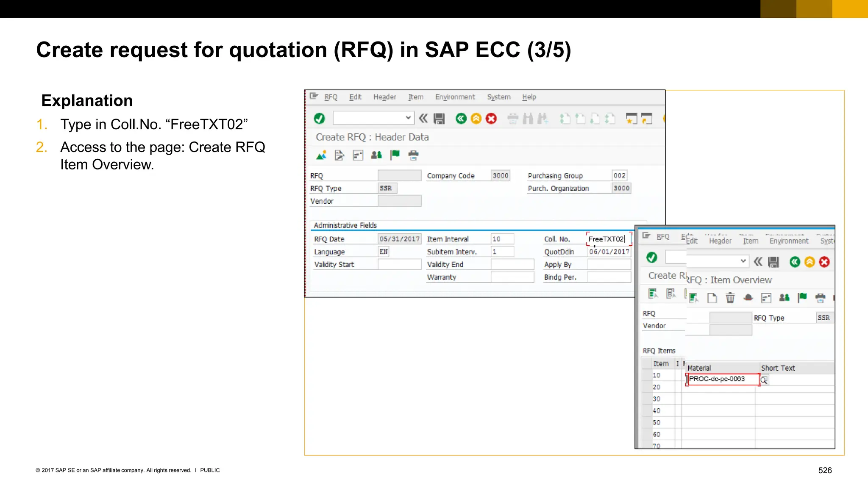Click the Language field showing EN

tap(384, 252)
